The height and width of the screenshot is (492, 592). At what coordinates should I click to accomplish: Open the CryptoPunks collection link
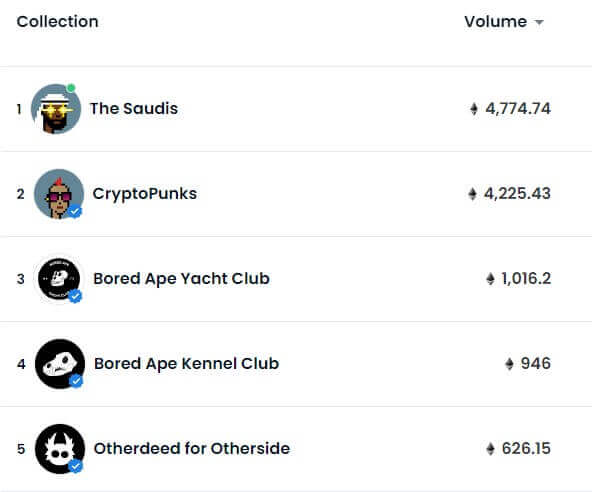145,194
